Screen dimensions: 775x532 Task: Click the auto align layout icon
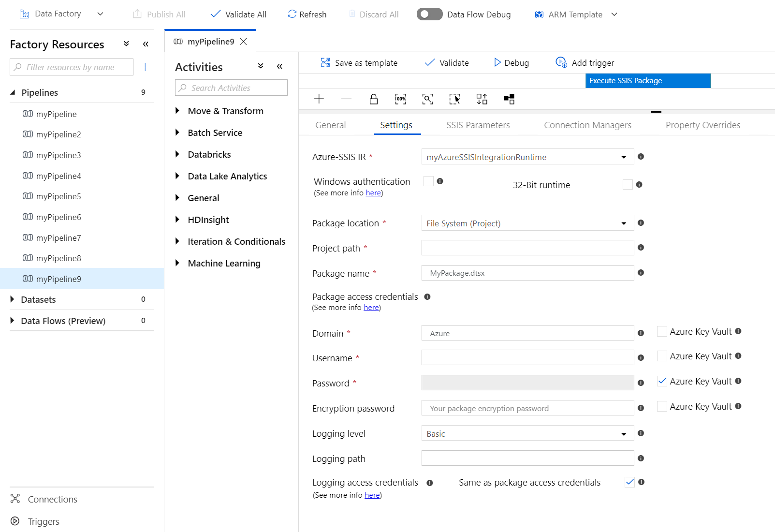point(482,99)
